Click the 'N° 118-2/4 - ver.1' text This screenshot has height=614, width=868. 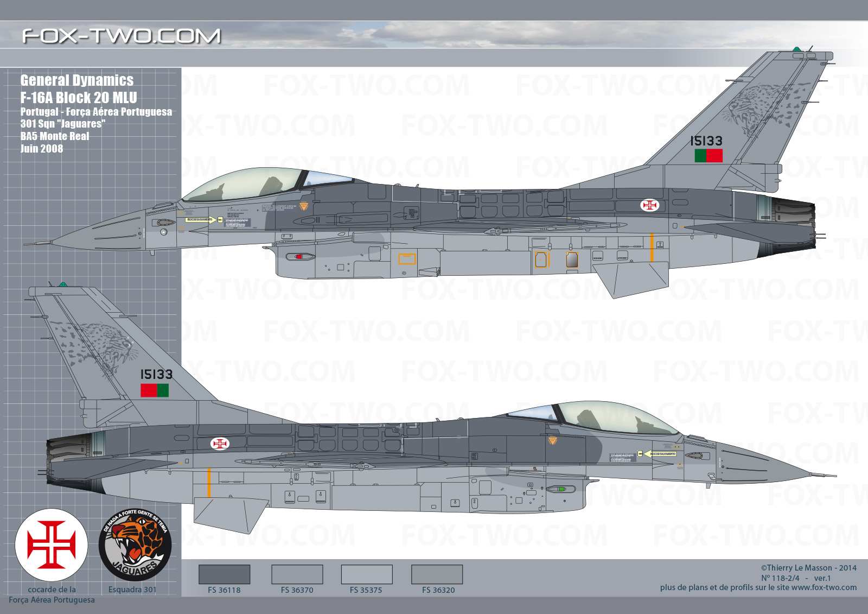click(x=796, y=578)
